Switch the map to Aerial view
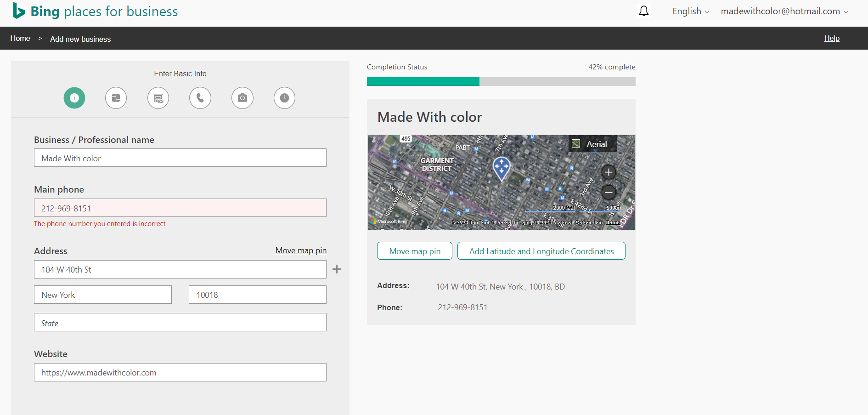This screenshot has width=868, height=415. point(593,144)
